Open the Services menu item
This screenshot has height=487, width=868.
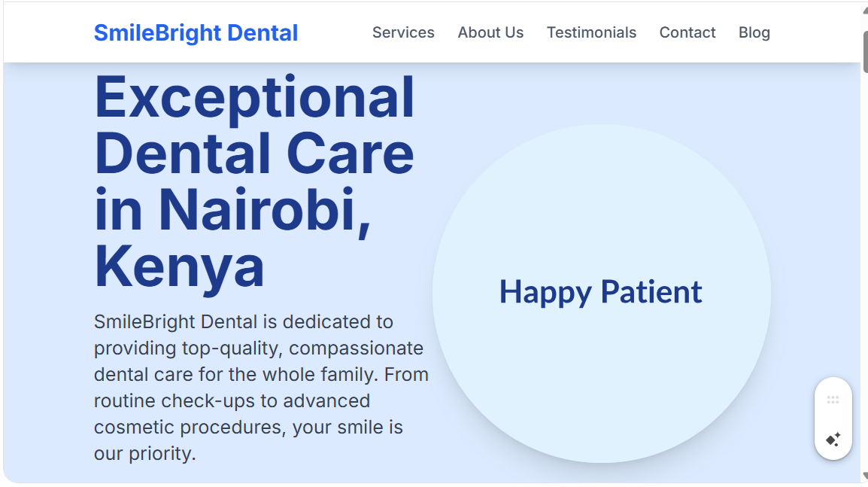click(403, 32)
